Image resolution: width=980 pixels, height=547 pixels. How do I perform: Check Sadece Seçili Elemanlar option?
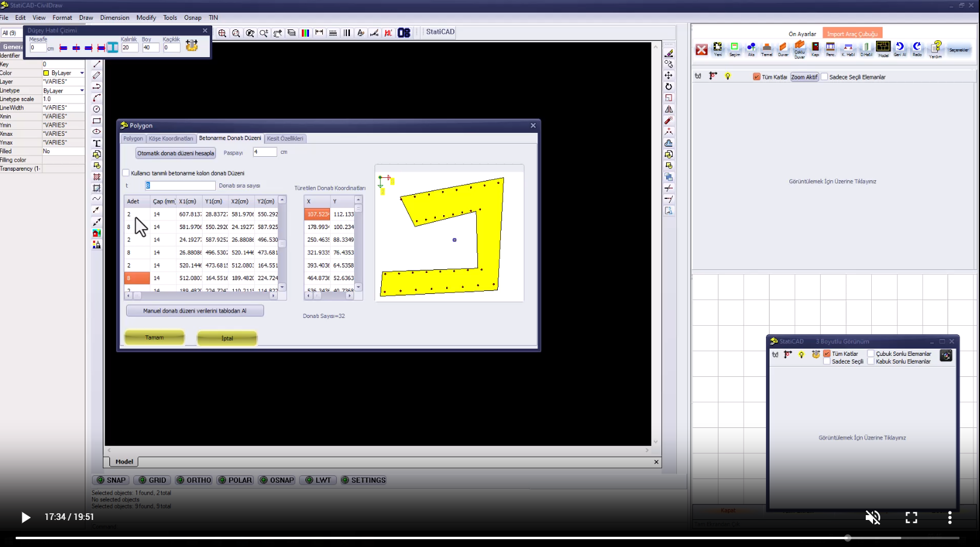pos(825,77)
